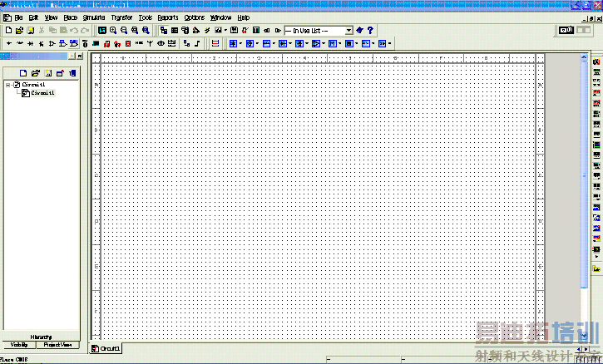Save the circuit with the main toolbar disk icon
Viewport: 603px width, 364px height.
point(31,31)
